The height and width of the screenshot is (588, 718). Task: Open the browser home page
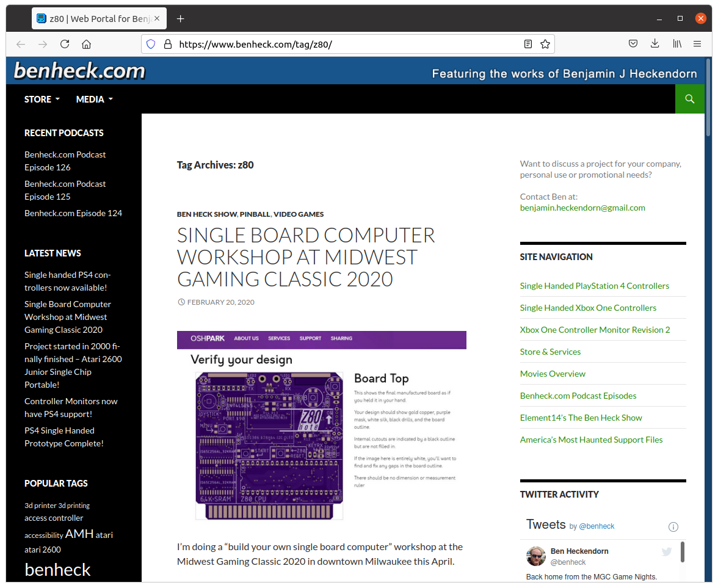pos(87,44)
